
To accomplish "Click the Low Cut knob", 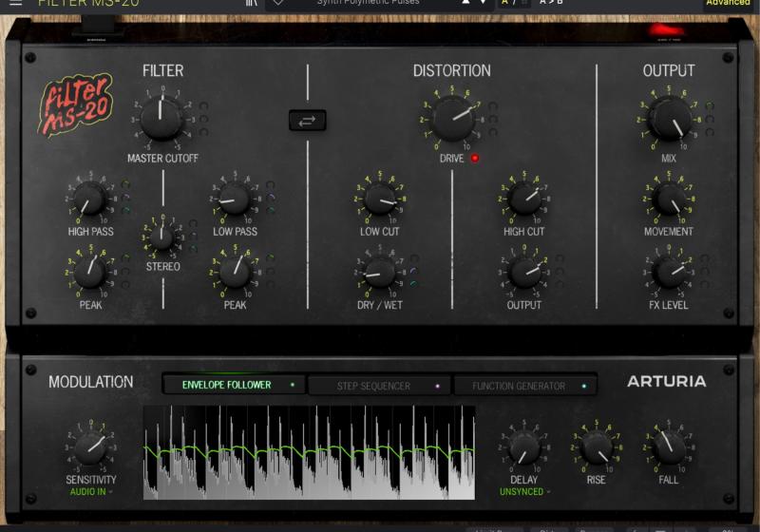I will click(379, 199).
